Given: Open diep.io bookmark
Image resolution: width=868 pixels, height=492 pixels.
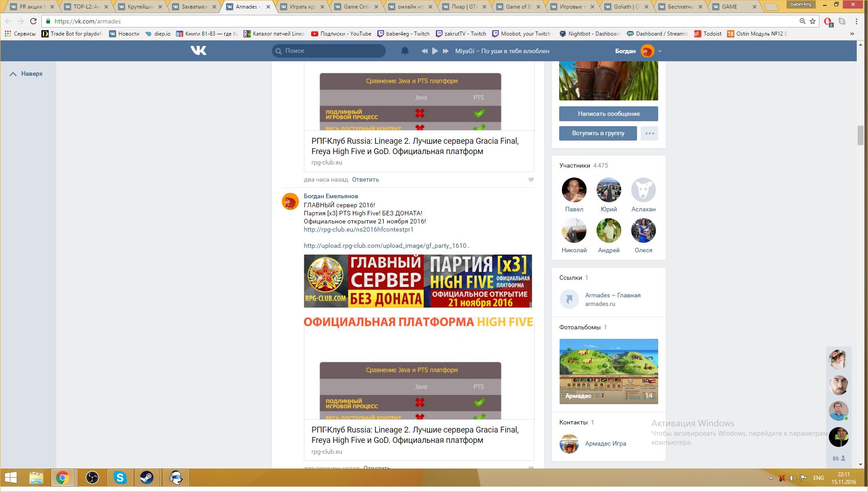Looking at the screenshot, I should click(x=158, y=34).
